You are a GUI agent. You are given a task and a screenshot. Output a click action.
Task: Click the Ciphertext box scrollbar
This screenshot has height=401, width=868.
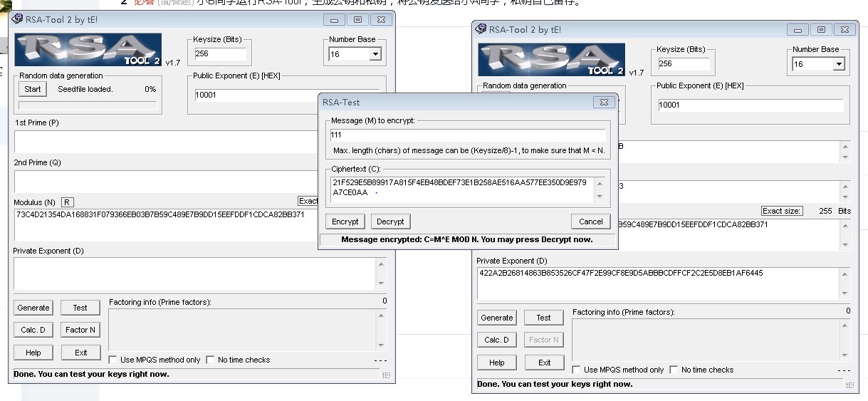pos(600,189)
